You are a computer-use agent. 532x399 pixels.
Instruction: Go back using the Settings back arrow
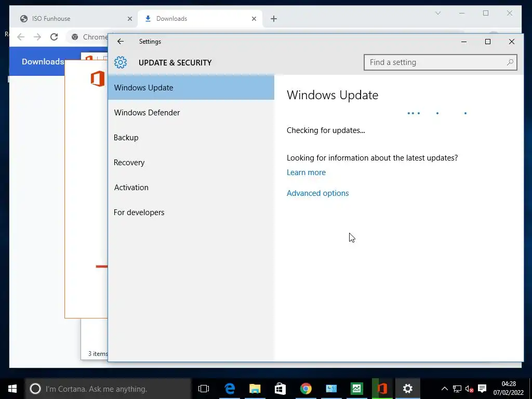tap(121, 42)
